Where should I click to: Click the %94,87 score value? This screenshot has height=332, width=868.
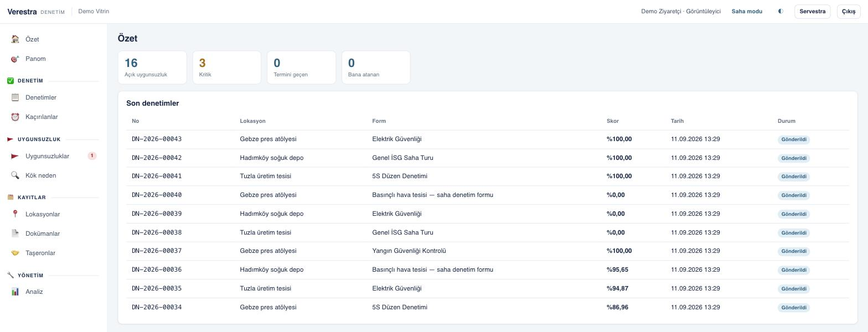pyautogui.click(x=617, y=288)
